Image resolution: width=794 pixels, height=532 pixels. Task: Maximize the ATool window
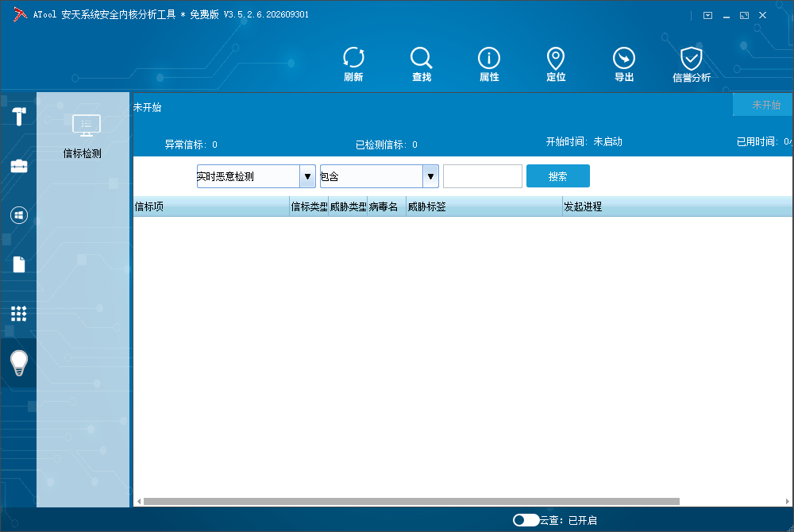point(745,16)
